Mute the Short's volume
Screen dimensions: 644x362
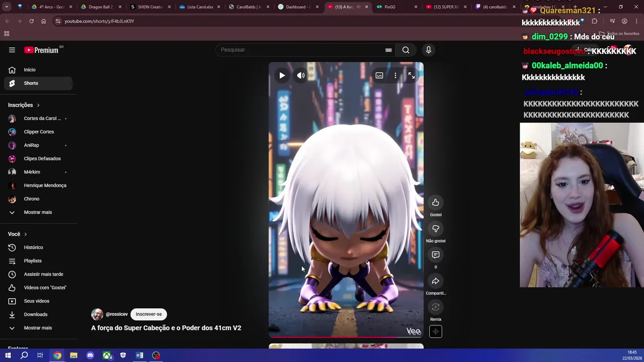301,75
